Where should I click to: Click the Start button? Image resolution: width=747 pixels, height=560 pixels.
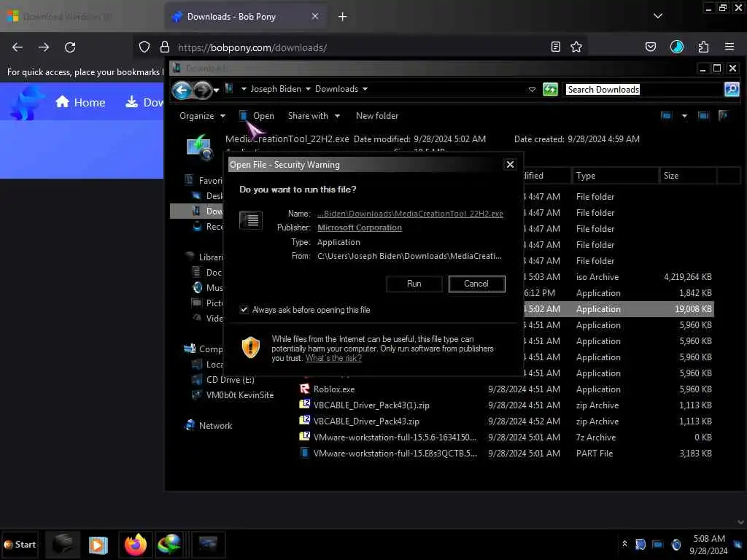coord(20,544)
